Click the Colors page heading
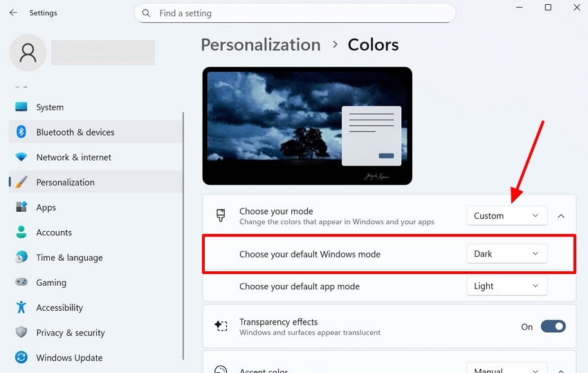Viewport: 588px width, 373px height. click(x=373, y=45)
